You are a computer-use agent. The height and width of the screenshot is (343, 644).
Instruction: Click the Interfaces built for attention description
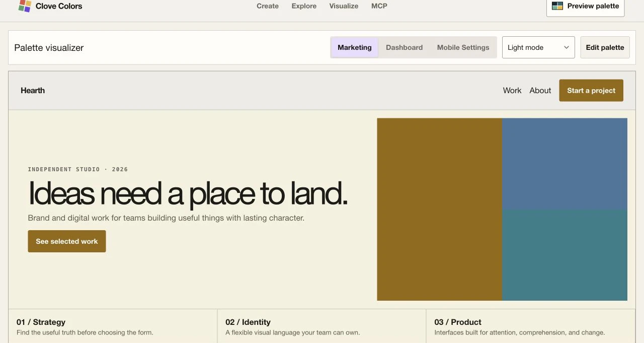tap(520, 332)
